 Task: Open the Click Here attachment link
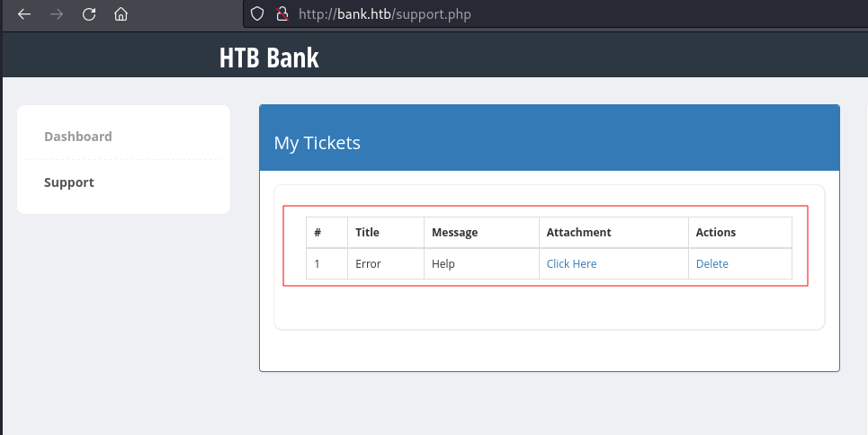pyautogui.click(x=571, y=264)
